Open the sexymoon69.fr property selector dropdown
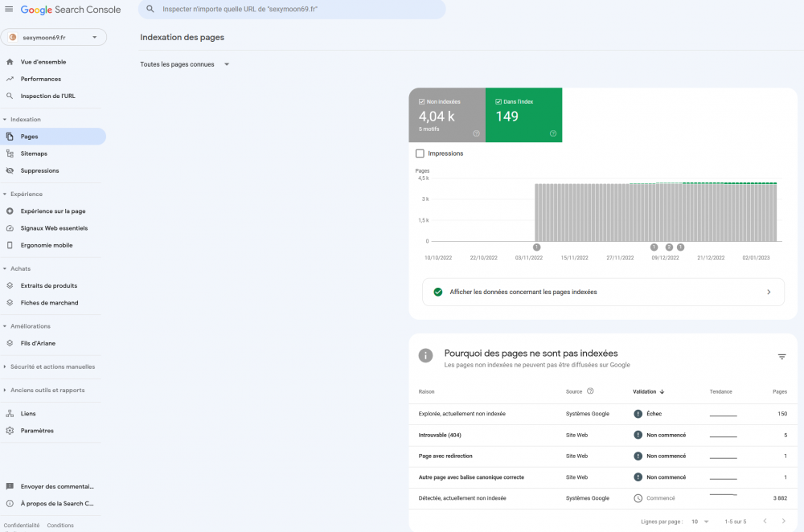Image resolution: width=804 pixels, height=532 pixels. coord(54,37)
